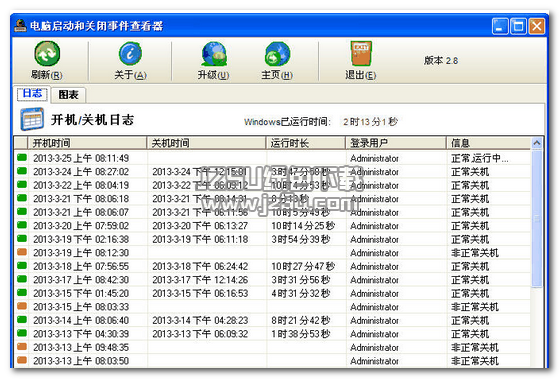This screenshot has height=379, width=560.
Task: Open the Homepage (主页) globe icon
Action: 277,54
